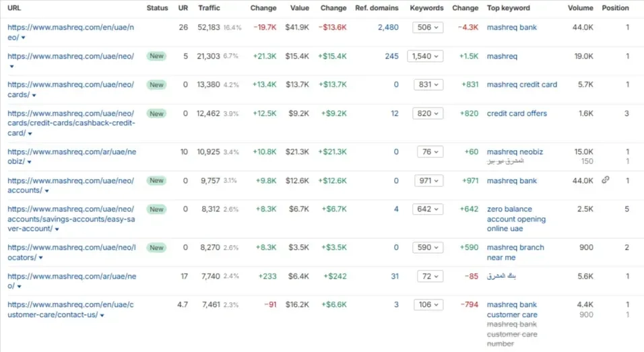Sort by the Ref. domains column header
644x352 pixels.
(x=377, y=8)
